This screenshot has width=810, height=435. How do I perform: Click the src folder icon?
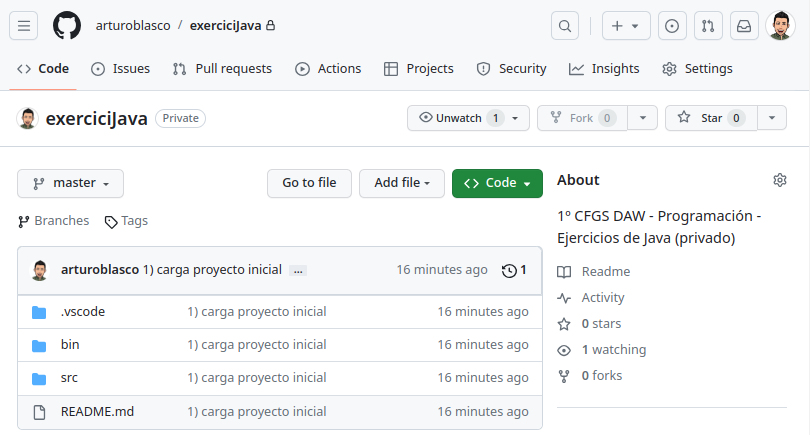39,379
